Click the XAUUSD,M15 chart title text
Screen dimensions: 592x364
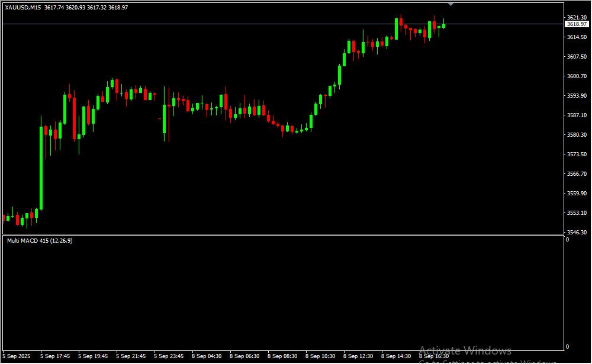pos(23,8)
